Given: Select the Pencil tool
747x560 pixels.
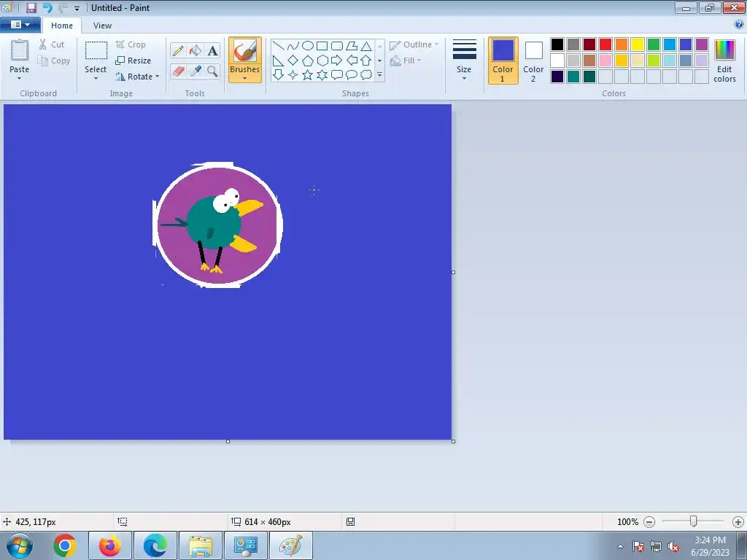Looking at the screenshot, I should [178, 50].
